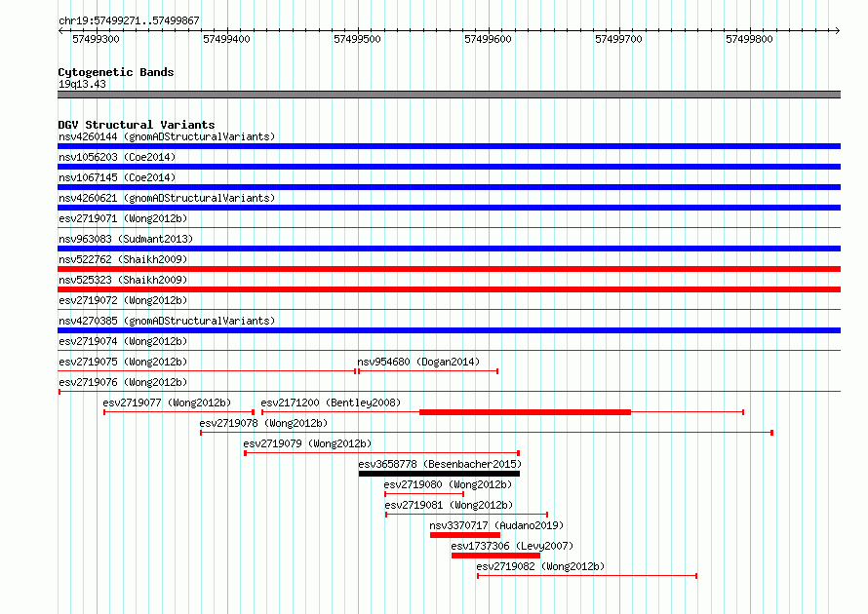This screenshot has height=614, width=868.
Task: Open esv2719071 (Wong2012b) variant label
Action: point(123,218)
